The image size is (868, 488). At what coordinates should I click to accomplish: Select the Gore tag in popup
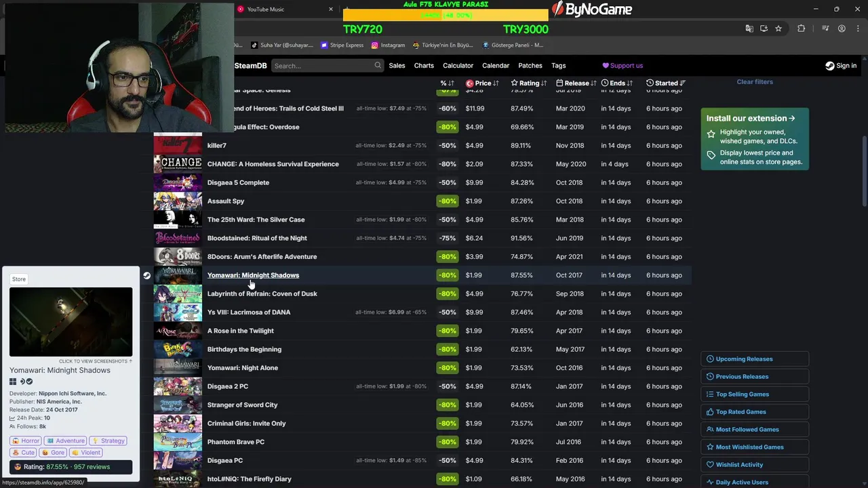pyautogui.click(x=54, y=453)
